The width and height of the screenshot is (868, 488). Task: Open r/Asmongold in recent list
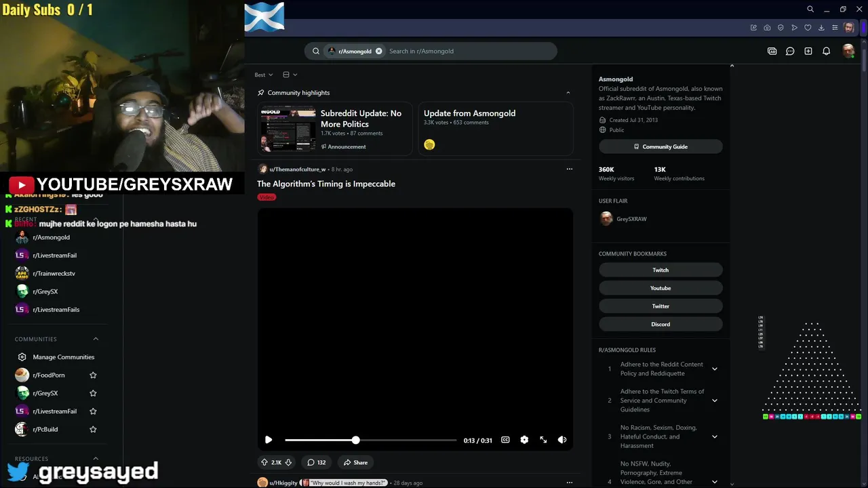(x=52, y=237)
